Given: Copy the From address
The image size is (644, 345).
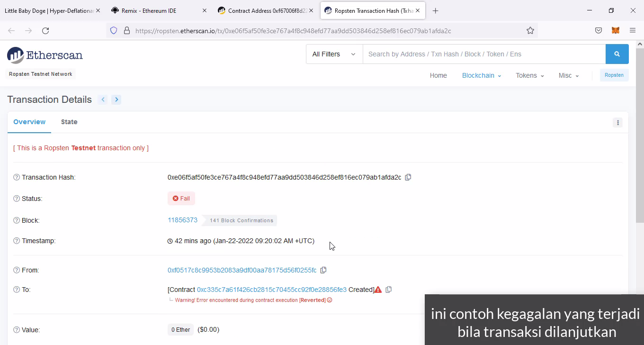Looking at the screenshot, I should pyautogui.click(x=323, y=270).
